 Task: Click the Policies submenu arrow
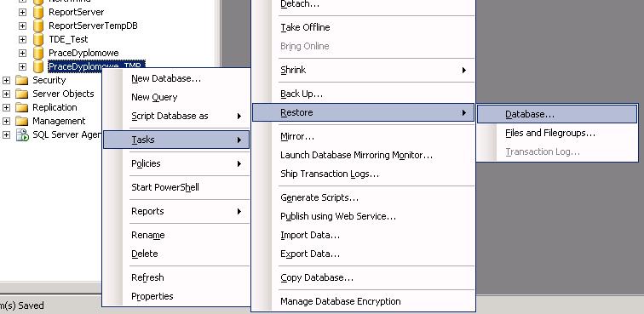[x=239, y=163]
